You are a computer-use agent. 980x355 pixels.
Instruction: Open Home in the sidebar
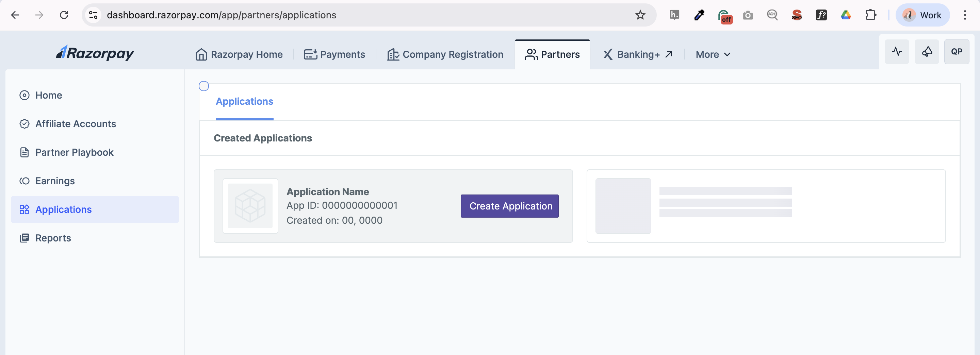click(95, 95)
